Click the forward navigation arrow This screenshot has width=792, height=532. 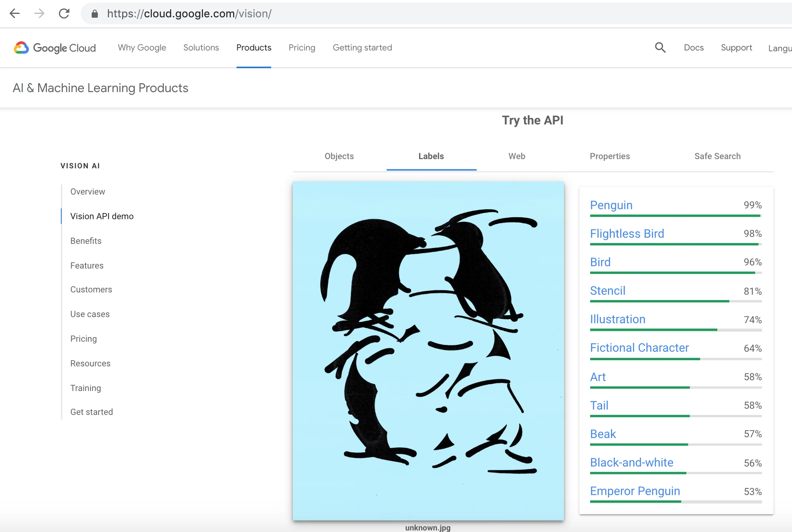coord(40,13)
